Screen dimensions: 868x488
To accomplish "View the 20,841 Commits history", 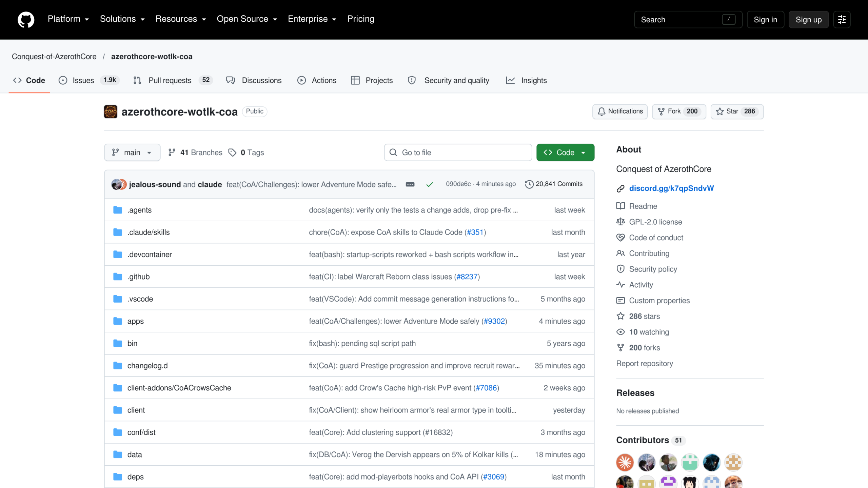I will click(554, 184).
